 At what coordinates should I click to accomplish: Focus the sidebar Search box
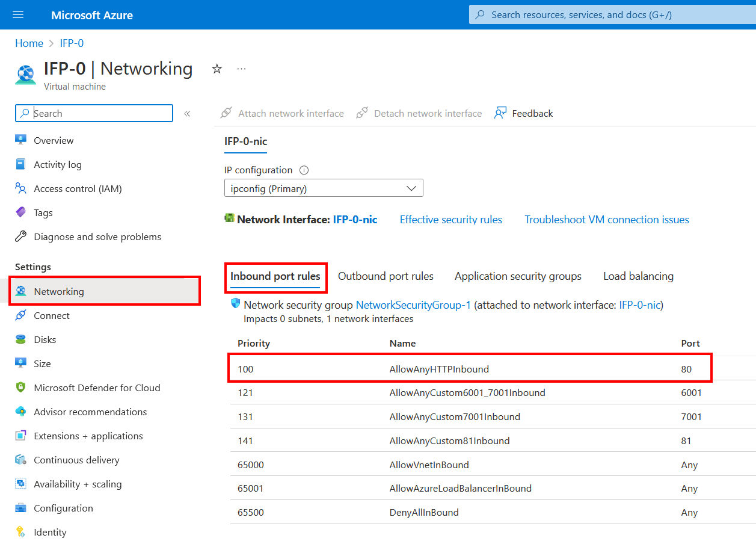[x=94, y=113]
